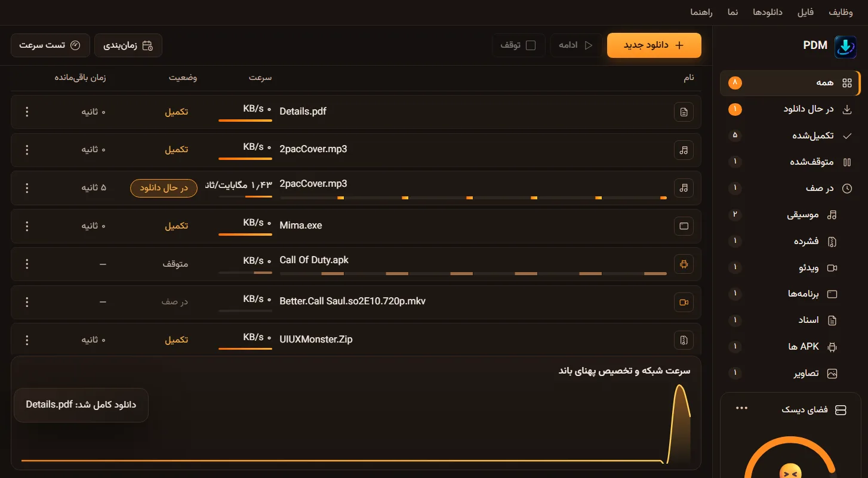Screen dimensions: 868x478
Task: Click the archive icon for UIUXMonster.Zip
Action: click(x=684, y=340)
